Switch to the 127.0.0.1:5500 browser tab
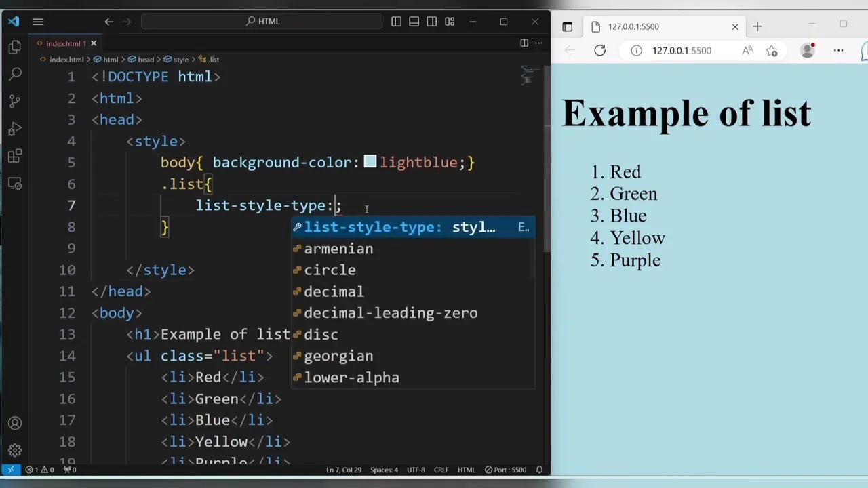This screenshot has width=868, height=488. click(634, 26)
